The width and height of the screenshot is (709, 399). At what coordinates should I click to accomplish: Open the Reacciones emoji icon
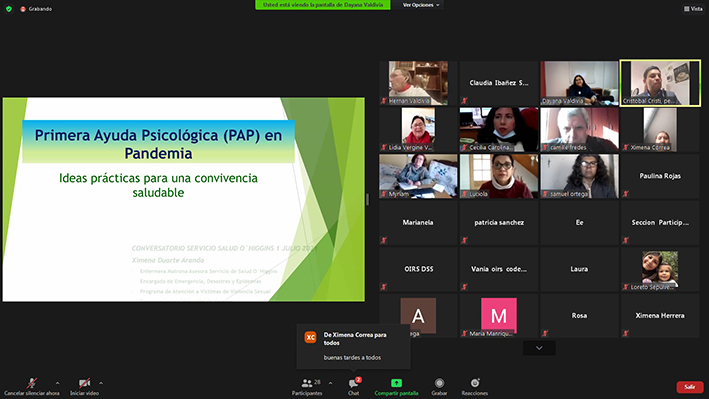click(474, 383)
